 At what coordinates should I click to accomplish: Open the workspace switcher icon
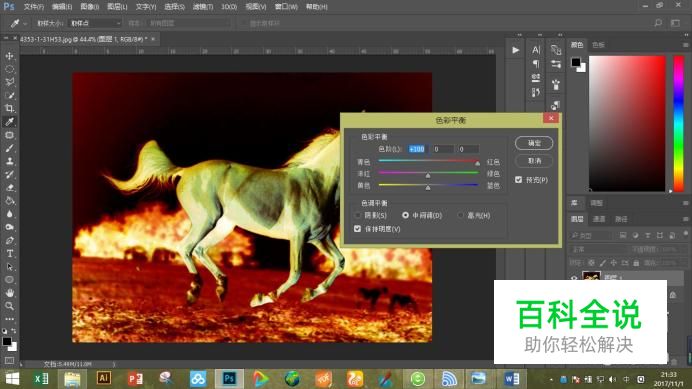click(675, 23)
